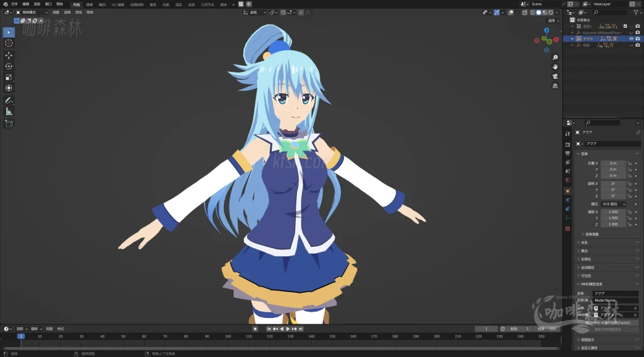The height and width of the screenshot is (357, 644).
Task: Open the Tool properties tab
Action: click(568, 133)
